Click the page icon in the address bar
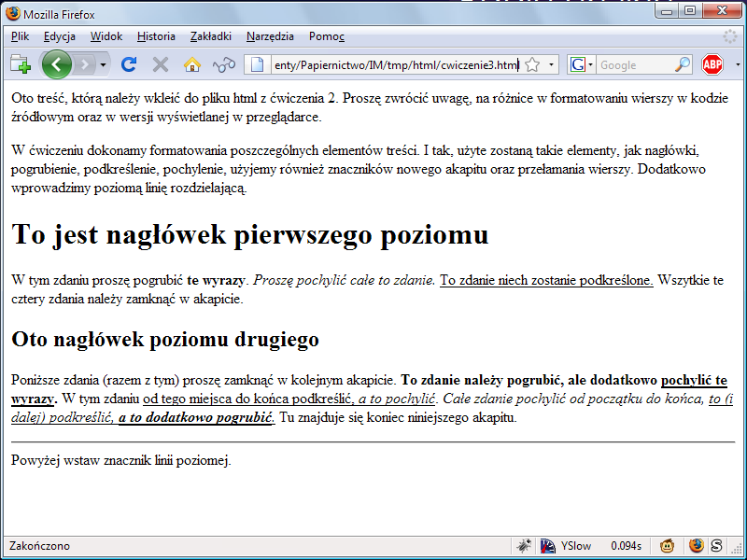The height and width of the screenshot is (560, 747). [258, 64]
